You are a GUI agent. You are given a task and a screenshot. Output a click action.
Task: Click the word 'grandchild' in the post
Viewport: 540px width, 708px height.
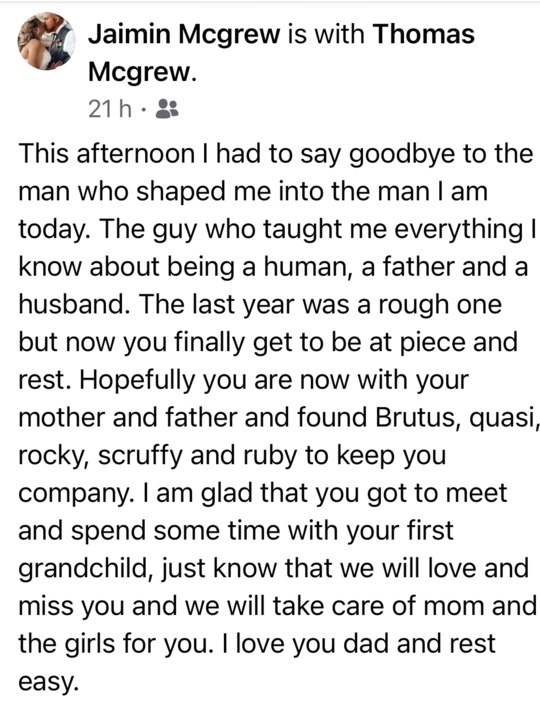click(84, 568)
